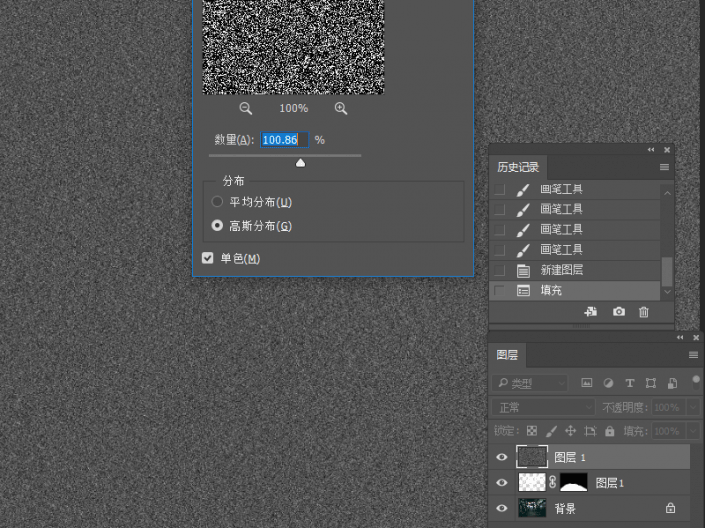Screen dimensions: 705x528
Task: Select Gaussian distribution 高斯分布(G)
Action: [217, 226]
